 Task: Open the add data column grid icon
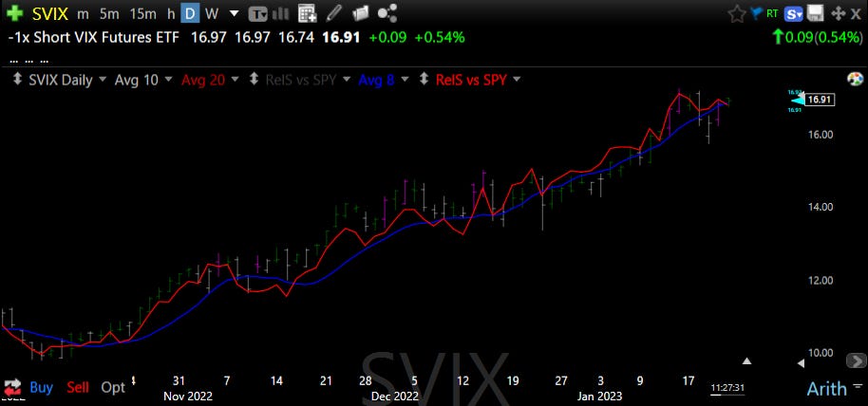click(x=307, y=13)
